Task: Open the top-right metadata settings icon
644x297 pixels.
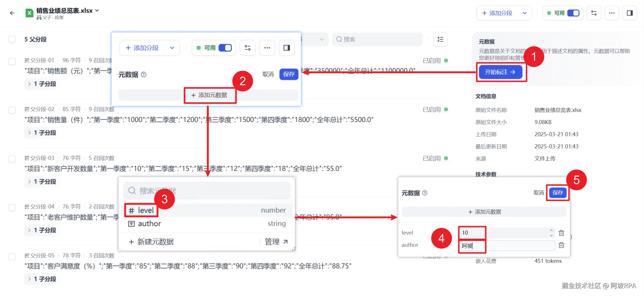Action: 594,13
